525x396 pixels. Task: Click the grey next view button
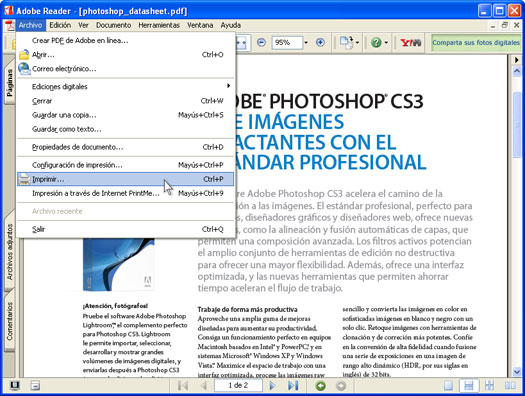point(341,386)
